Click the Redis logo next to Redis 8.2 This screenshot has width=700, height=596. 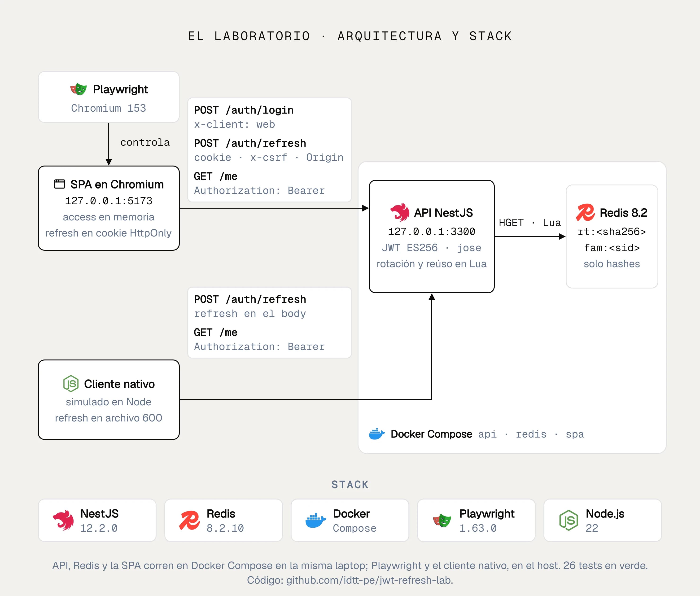tap(585, 213)
